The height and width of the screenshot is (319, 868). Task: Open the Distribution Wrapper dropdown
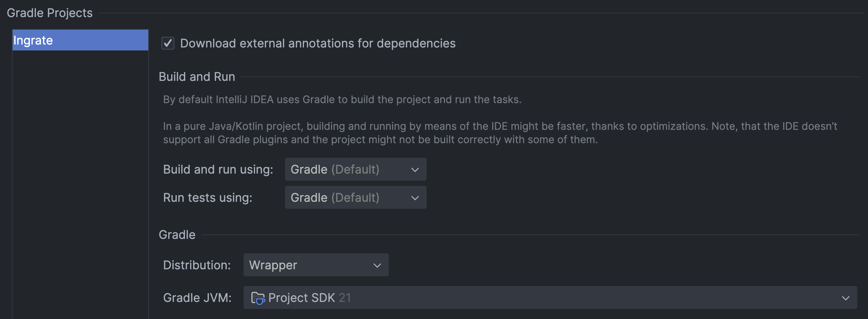point(316,265)
